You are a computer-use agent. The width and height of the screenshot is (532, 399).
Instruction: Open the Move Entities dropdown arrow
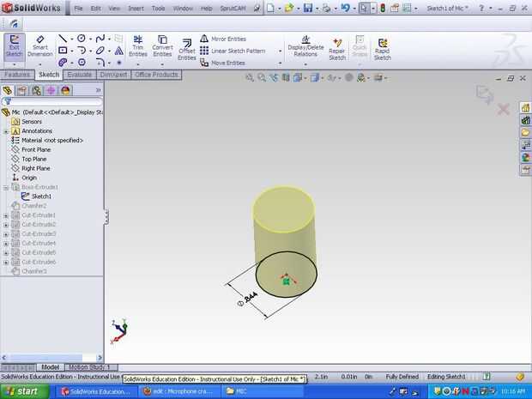point(280,63)
